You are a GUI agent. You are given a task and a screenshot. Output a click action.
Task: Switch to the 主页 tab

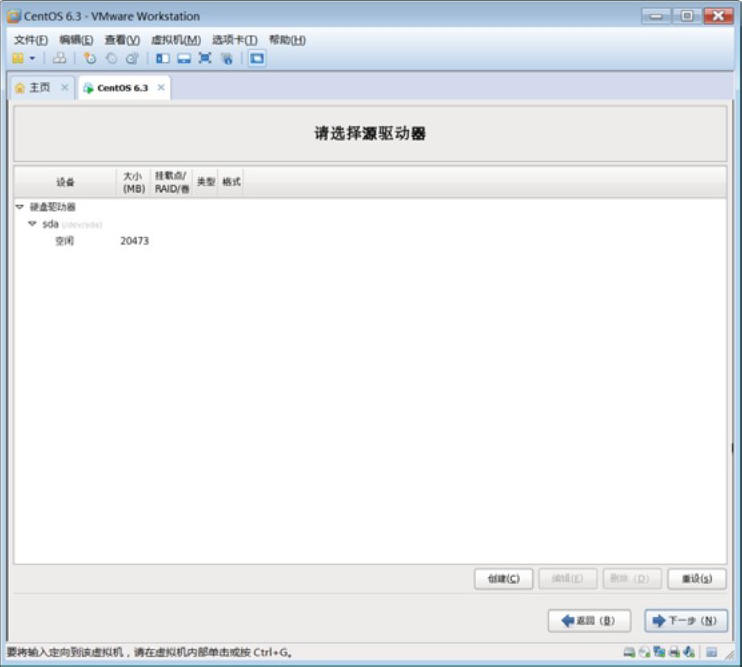coord(40,88)
